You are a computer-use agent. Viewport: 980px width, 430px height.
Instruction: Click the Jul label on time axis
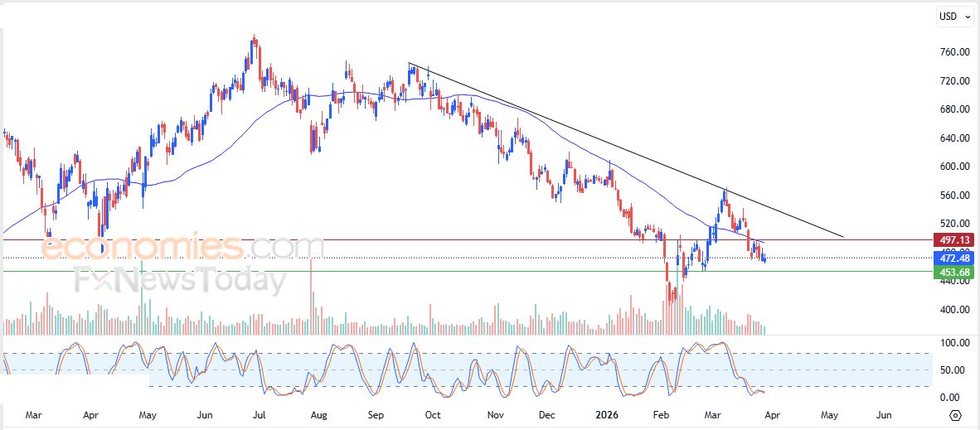260,413
